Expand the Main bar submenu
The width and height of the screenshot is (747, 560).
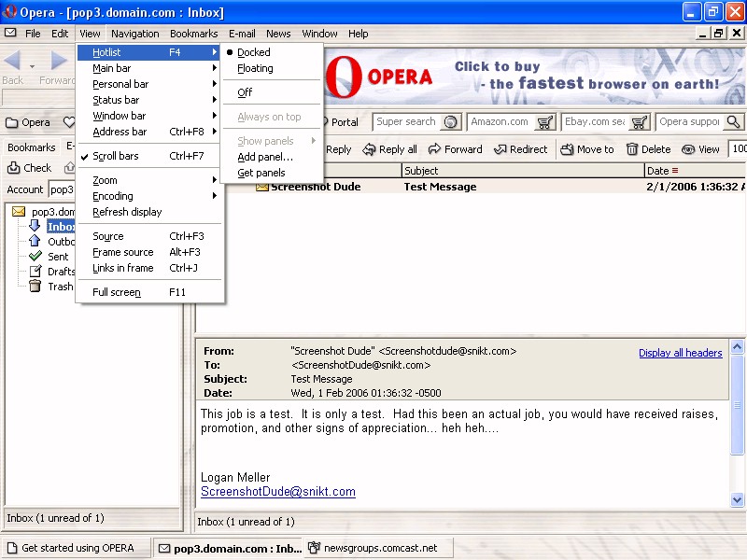click(149, 68)
